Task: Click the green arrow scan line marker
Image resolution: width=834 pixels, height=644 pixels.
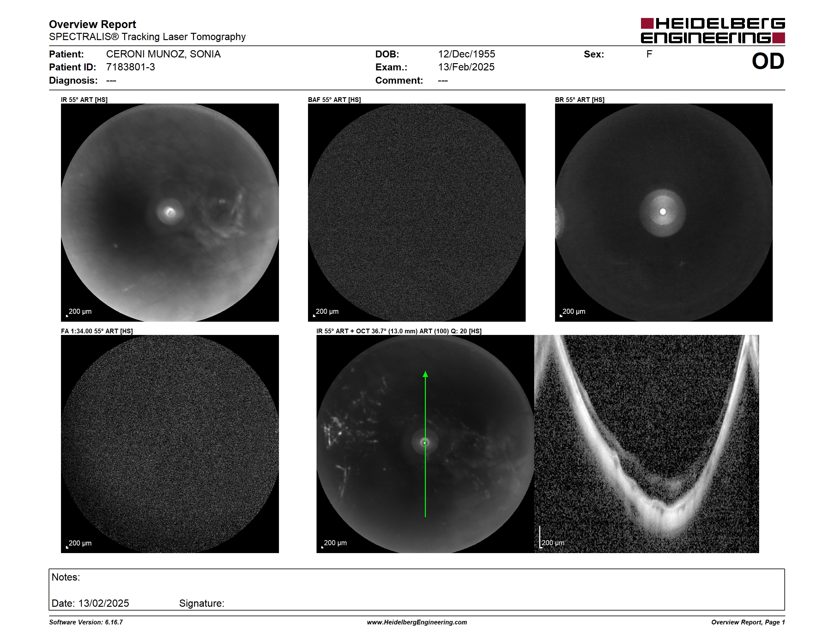Action: point(426,444)
